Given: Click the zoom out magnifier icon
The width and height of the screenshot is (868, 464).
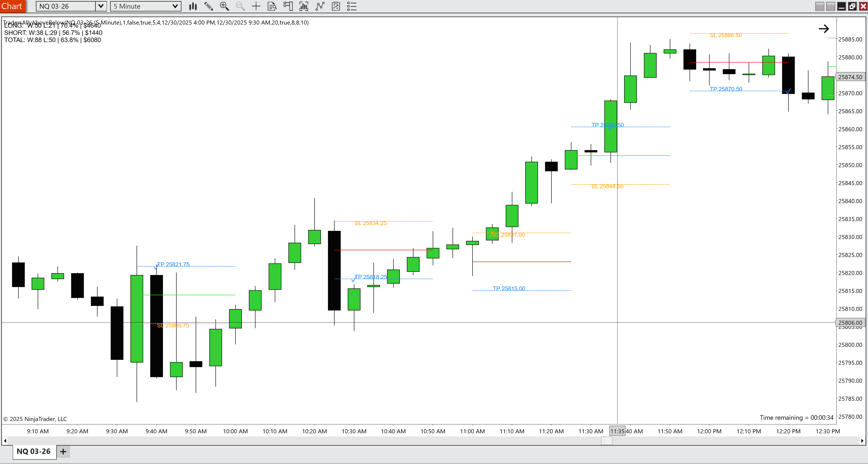Looking at the screenshot, I should (x=240, y=6).
